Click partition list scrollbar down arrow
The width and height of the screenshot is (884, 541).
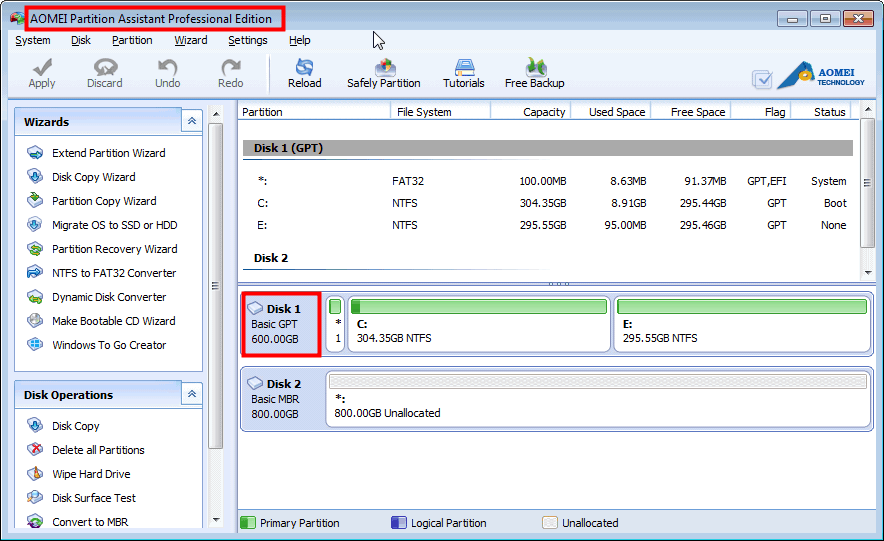868,272
